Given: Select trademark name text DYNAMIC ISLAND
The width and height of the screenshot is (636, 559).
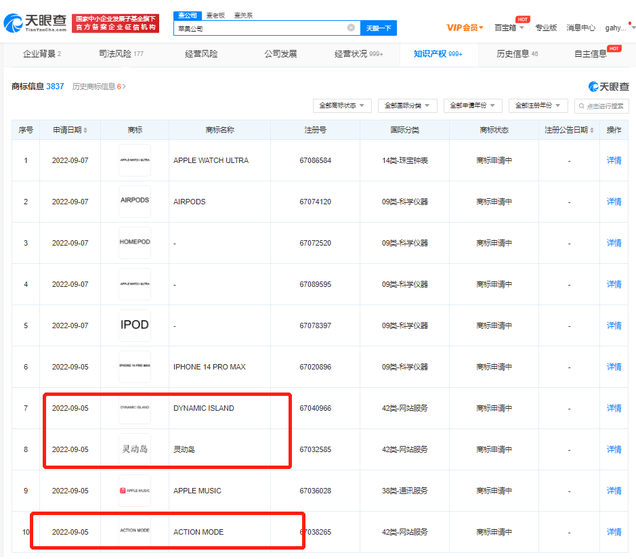Looking at the screenshot, I should (x=204, y=408).
